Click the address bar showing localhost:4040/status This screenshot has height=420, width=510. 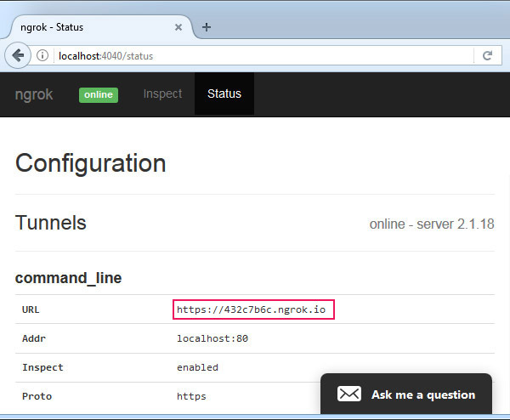[263, 55]
